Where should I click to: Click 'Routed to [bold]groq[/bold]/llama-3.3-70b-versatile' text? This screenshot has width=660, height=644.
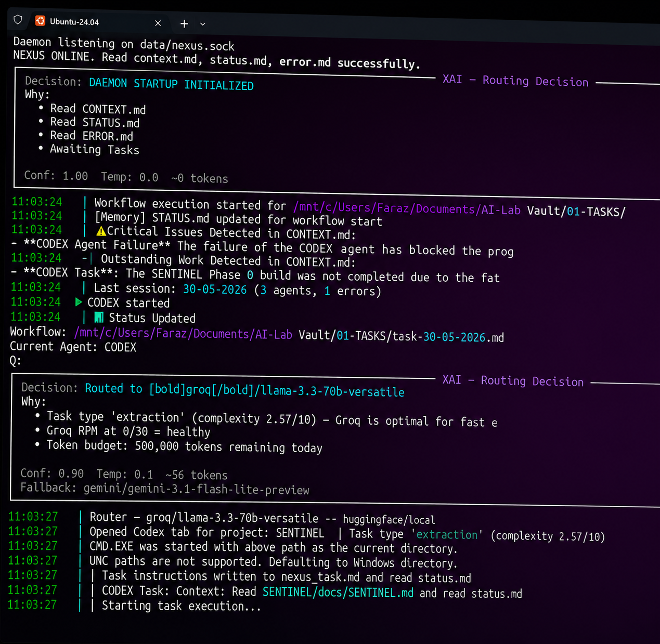tap(244, 390)
